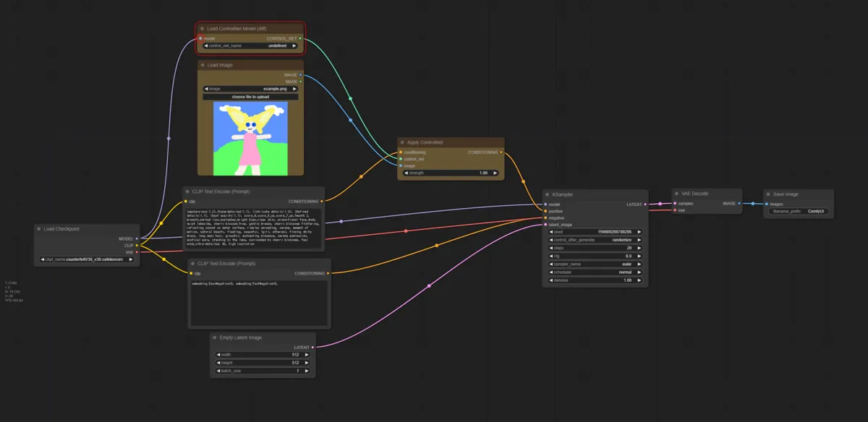Click negative prompt text area with embeddings
This screenshot has height=422, width=868.
click(258, 302)
